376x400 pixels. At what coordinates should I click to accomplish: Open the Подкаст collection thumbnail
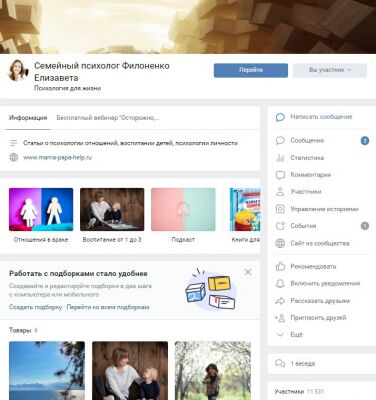coord(183,209)
